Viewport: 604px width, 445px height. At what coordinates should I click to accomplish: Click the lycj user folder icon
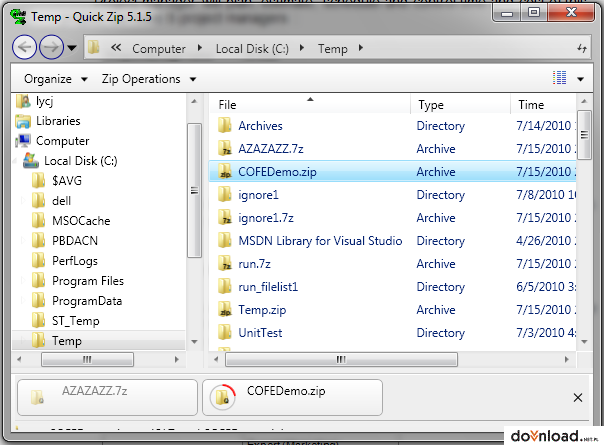[x=23, y=101]
